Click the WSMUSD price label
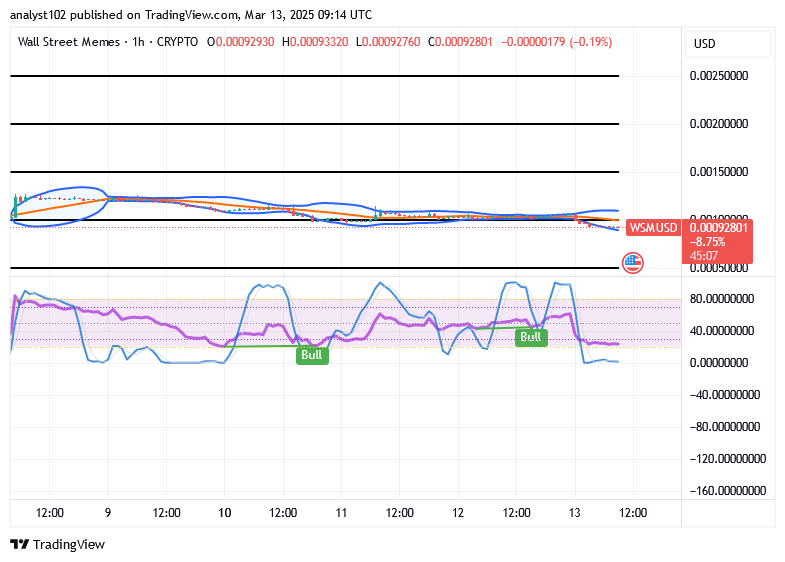This screenshot has height=562, width=785. (x=653, y=228)
